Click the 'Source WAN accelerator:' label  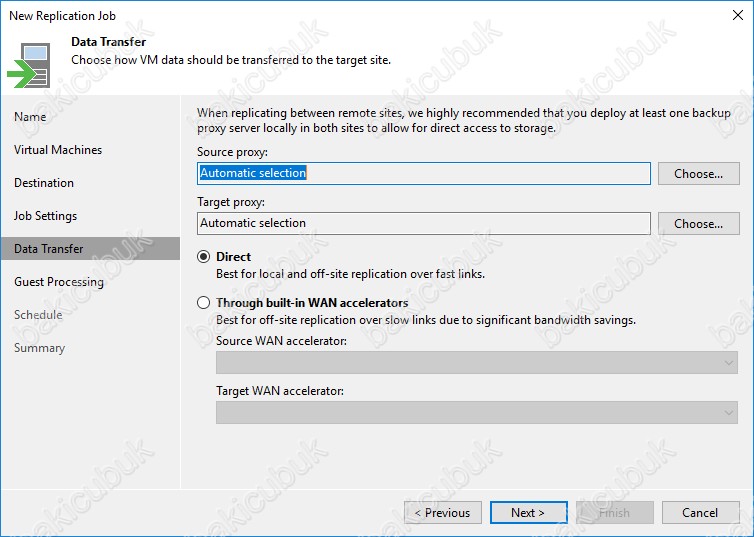click(281, 341)
